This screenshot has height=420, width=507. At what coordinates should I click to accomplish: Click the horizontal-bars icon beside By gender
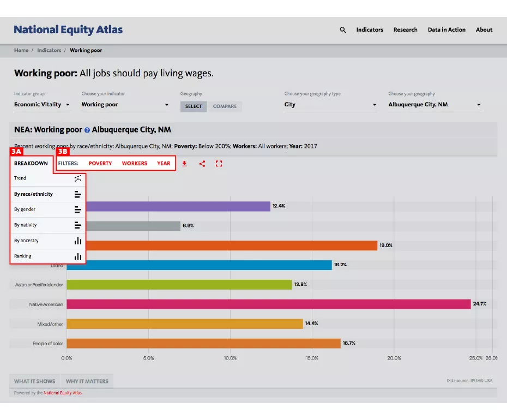point(77,209)
